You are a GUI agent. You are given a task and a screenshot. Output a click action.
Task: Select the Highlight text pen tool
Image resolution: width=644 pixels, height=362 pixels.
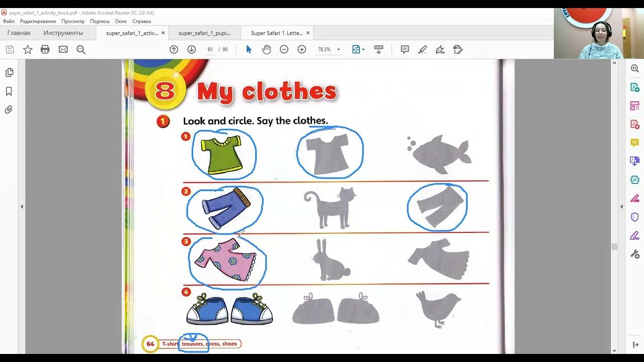point(423,49)
